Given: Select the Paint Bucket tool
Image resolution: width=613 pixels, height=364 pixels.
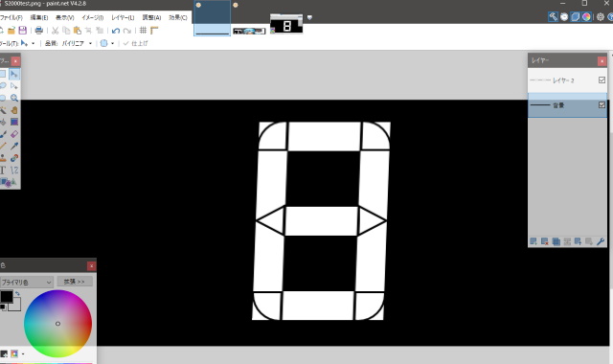Looking at the screenshot, I should [x=3, y=122].
